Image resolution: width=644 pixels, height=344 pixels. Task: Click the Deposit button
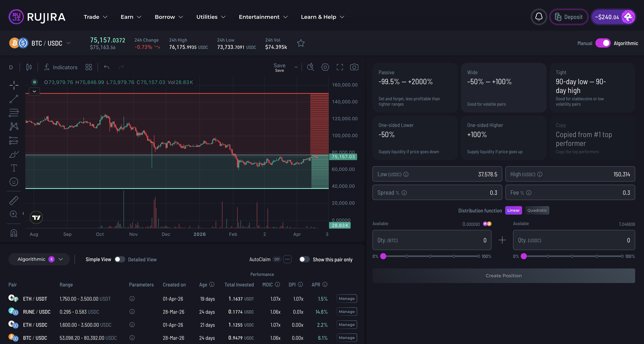tap(569, 17)
